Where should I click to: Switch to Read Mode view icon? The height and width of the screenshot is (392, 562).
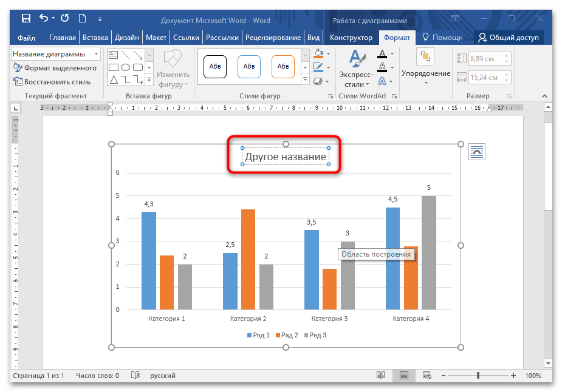[380, 375]
